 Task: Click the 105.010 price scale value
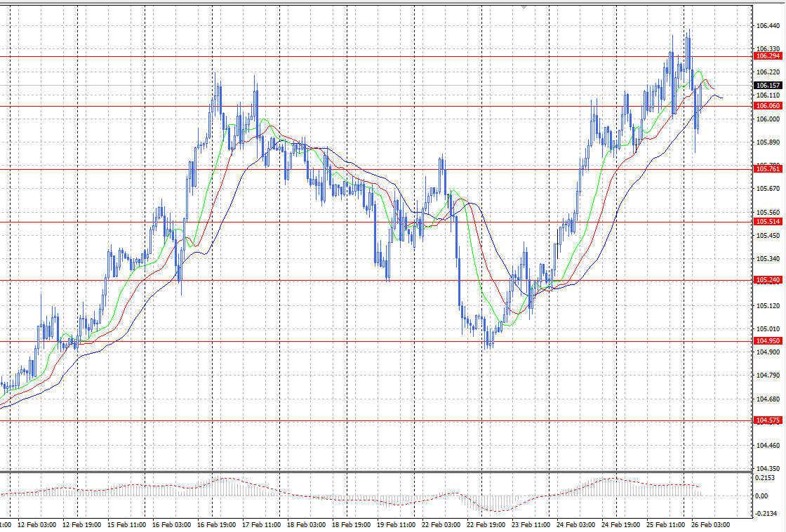pos(768,329)
